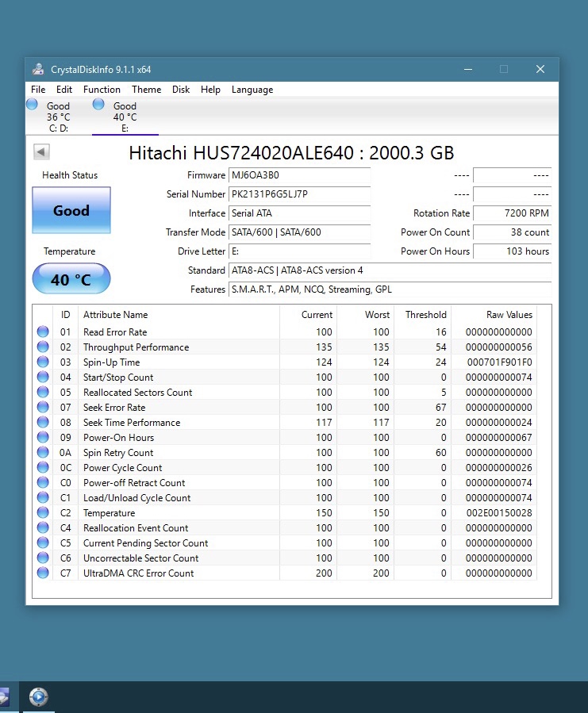Open the File menu

pyautogui.click(x=38, y=90)
